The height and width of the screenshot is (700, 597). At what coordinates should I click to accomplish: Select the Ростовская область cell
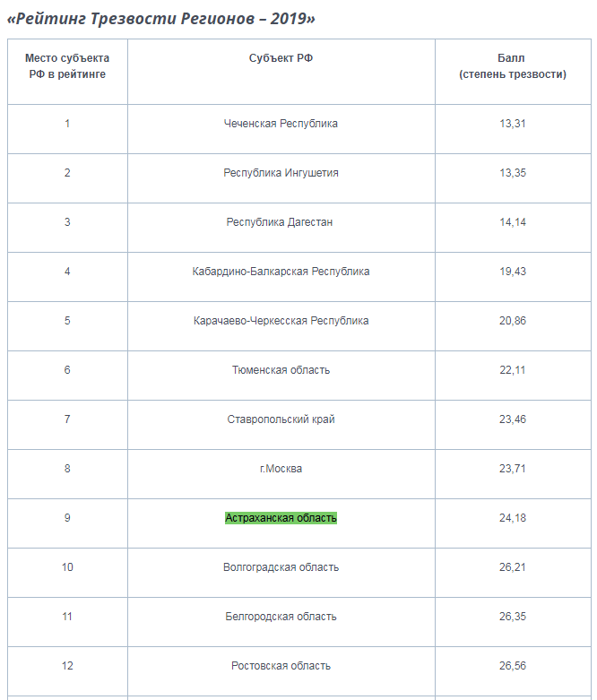click(281, 666)
